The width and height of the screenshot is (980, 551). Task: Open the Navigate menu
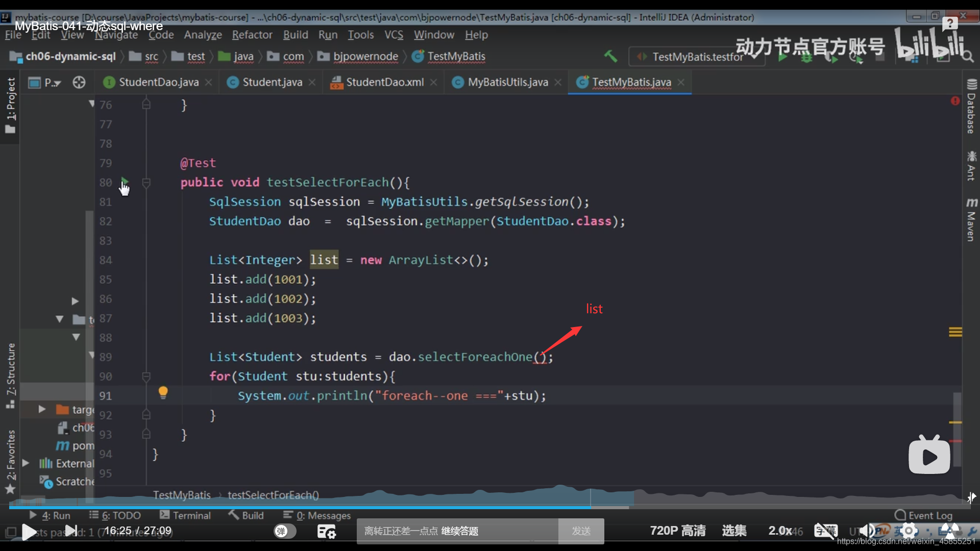point(116,35)
